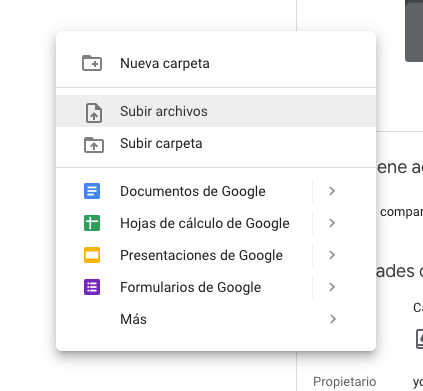The image size is (423, 391).
Task: Open the Más menu entry
Action: pyautogui.click(x=216, y=319)
